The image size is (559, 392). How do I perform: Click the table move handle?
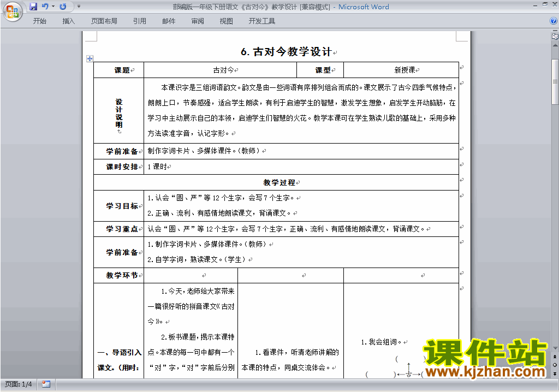(90, 58)
